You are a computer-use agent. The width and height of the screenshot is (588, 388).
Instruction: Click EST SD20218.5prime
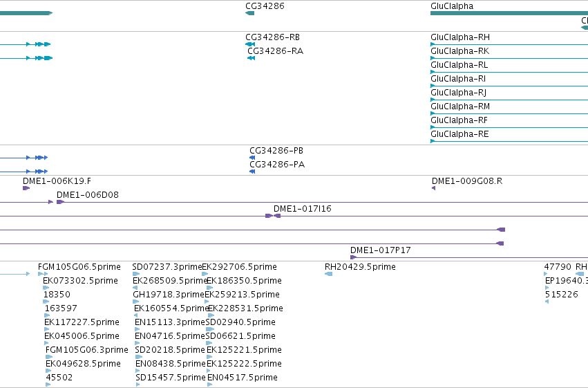click(170, 350)
